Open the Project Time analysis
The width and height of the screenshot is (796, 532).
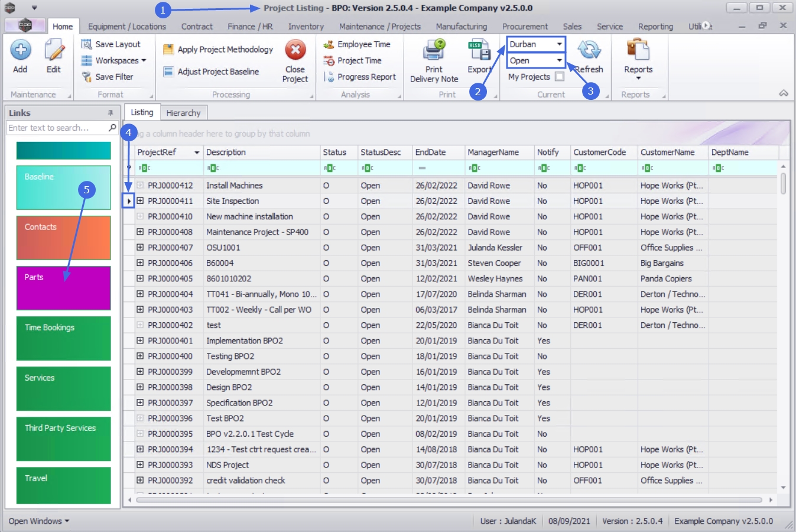[x=353, y=60]
